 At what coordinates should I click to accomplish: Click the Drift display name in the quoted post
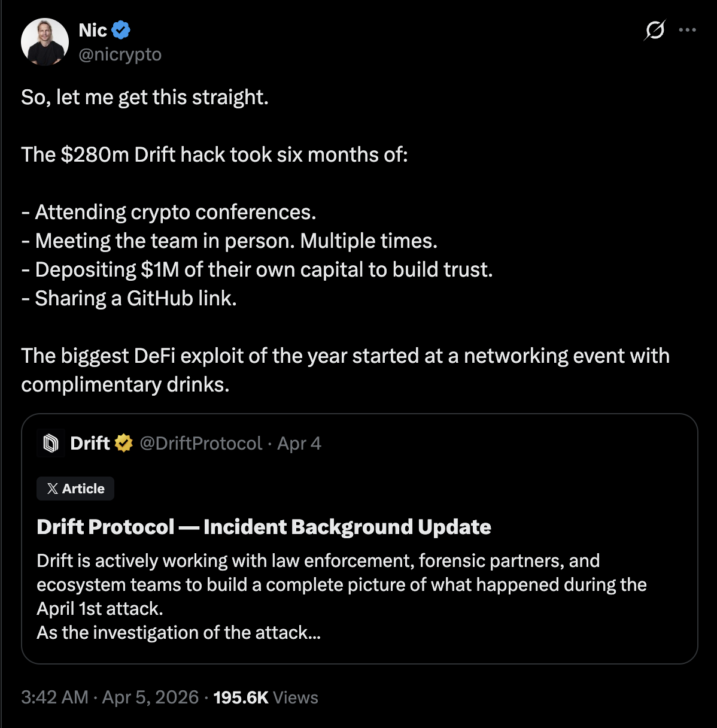click(89, 444)
